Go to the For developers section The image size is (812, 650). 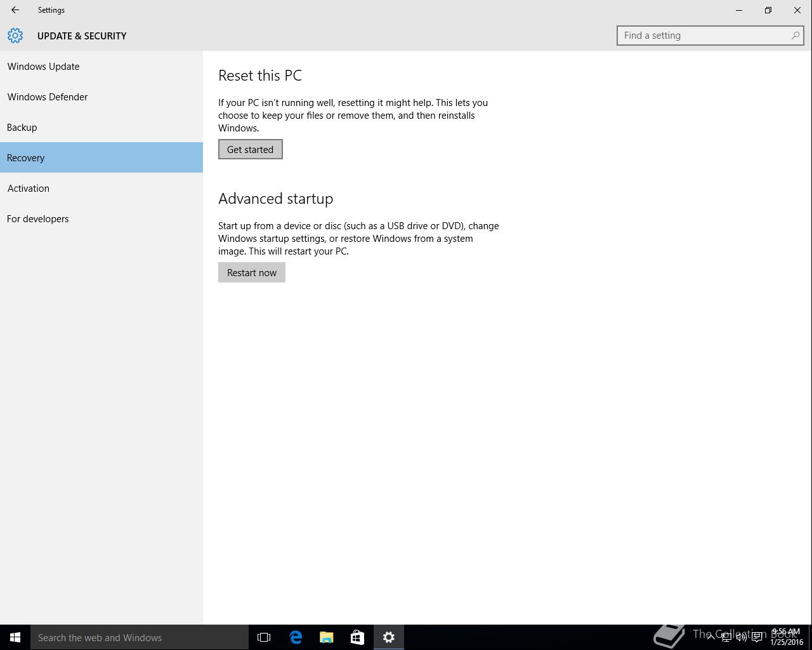[x=101, y=218]
